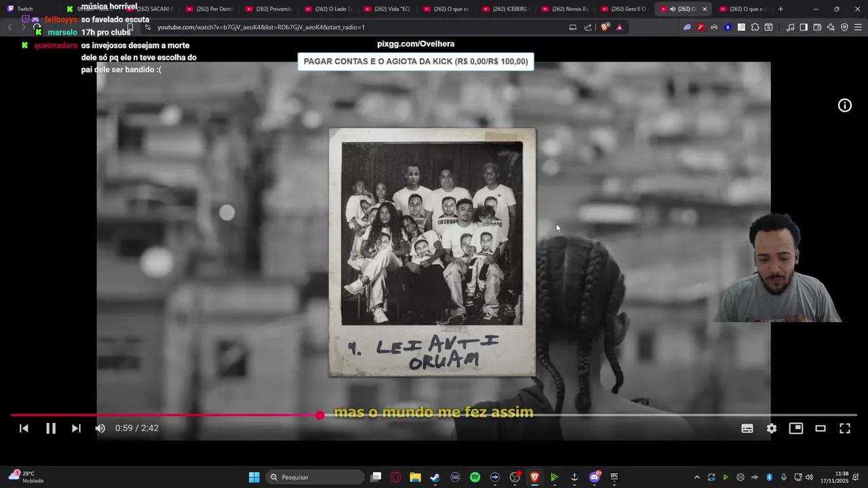Click the share page icon in address bar
868x488 pixels.
tap(588, 27)
